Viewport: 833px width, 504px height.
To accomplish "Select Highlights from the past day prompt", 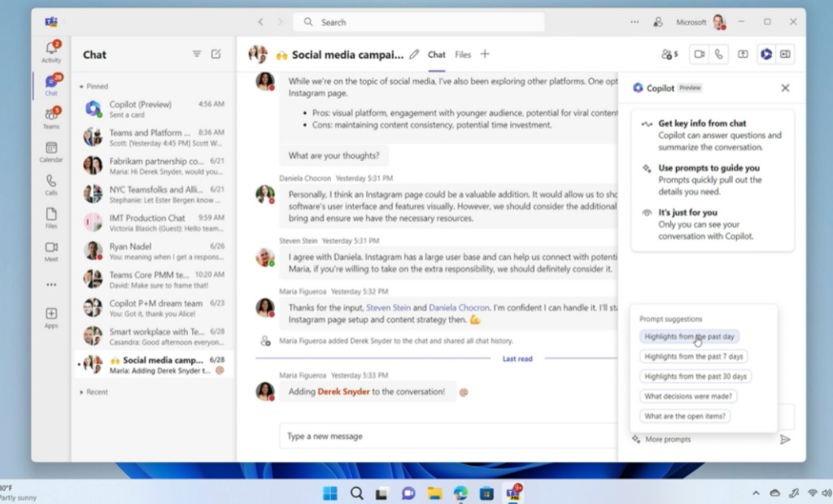I will 689,337.
